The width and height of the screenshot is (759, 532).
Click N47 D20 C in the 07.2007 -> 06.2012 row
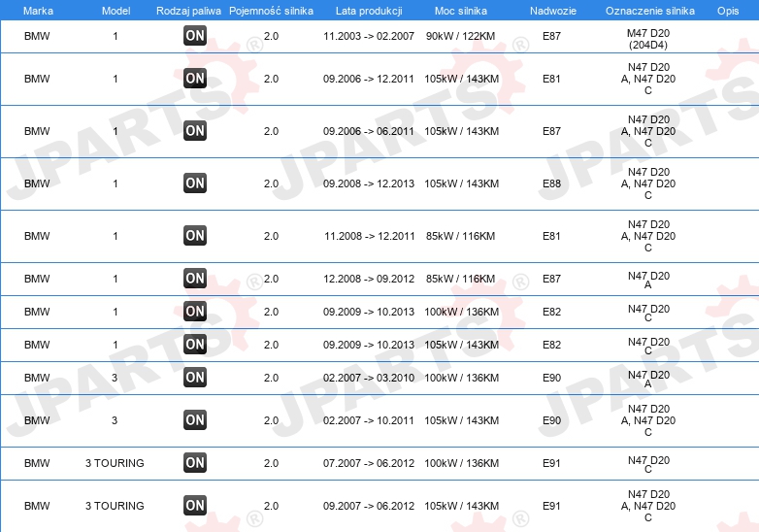coord(648,464)
